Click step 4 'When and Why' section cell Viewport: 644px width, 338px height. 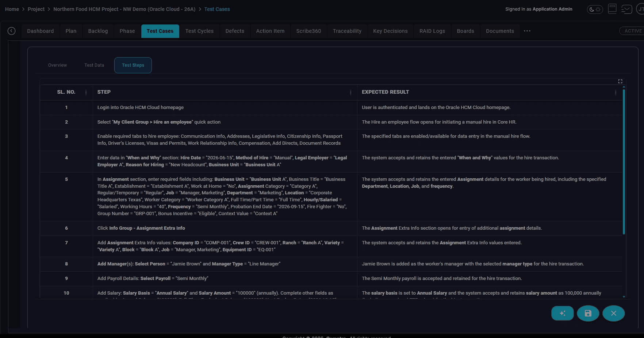point(225,161)
